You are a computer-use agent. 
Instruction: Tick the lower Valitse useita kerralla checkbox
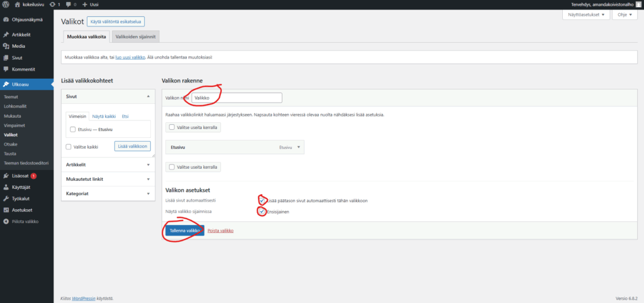172,167
